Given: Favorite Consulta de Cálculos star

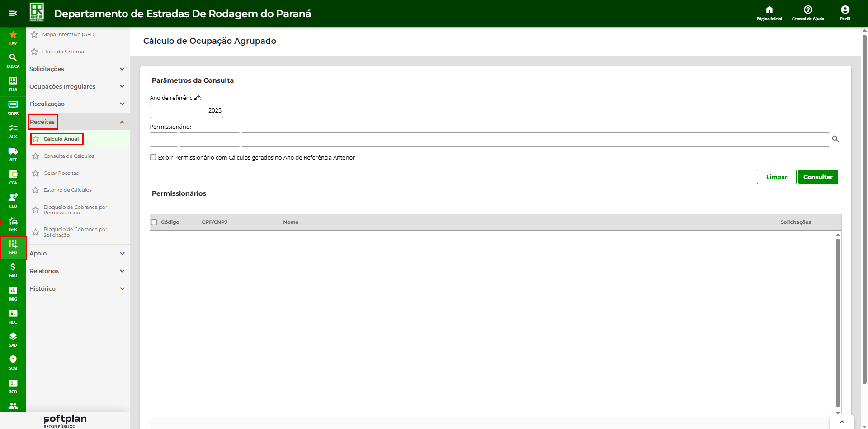Looking at the screenshot, I should tap(36, 156).
